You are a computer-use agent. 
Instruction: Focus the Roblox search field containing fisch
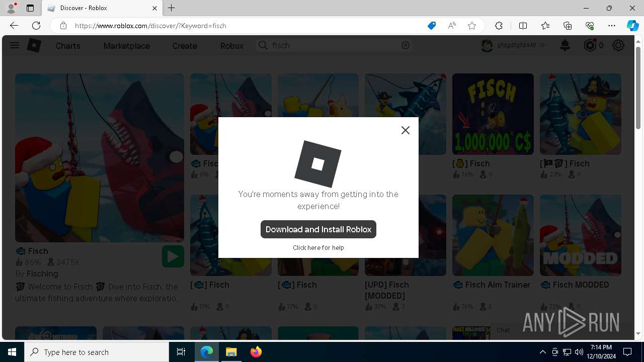coord(335,45)
